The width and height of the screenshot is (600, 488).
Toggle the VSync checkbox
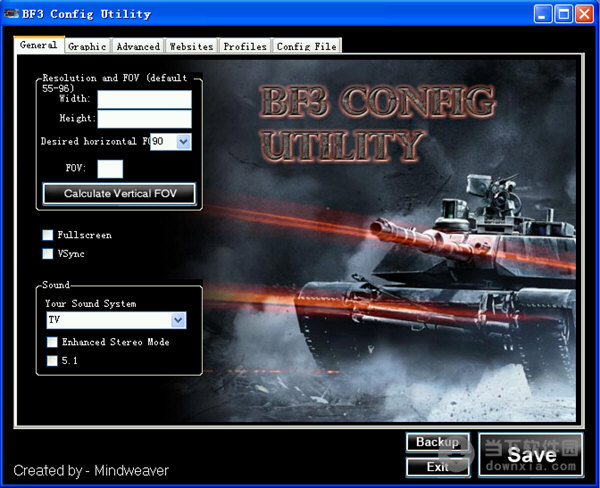tap(48, 254)
